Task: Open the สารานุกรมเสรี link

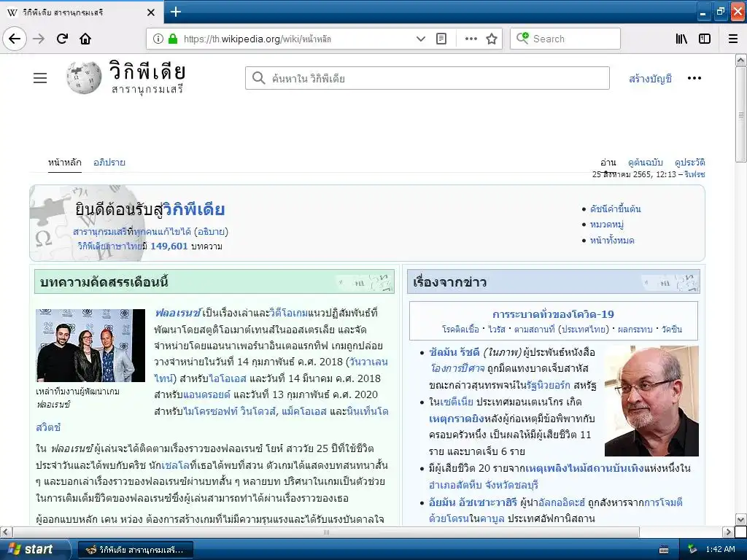Action: tap(99, 232)
